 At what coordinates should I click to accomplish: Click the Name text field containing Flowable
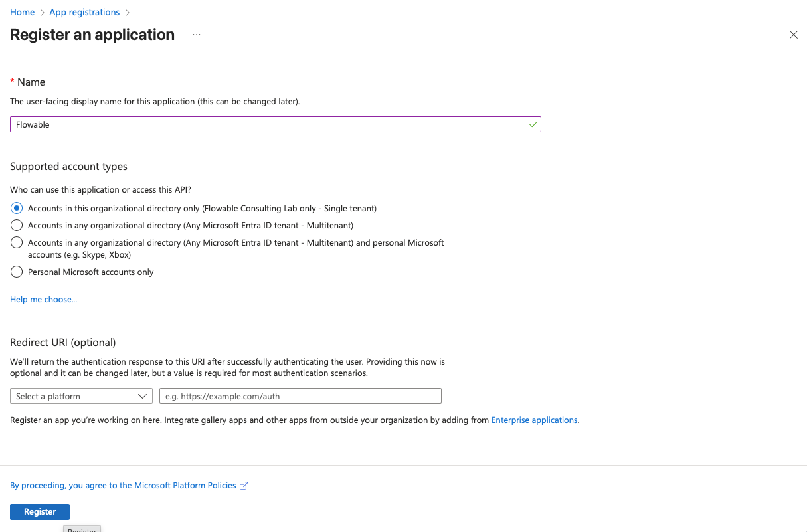[266, 124]
